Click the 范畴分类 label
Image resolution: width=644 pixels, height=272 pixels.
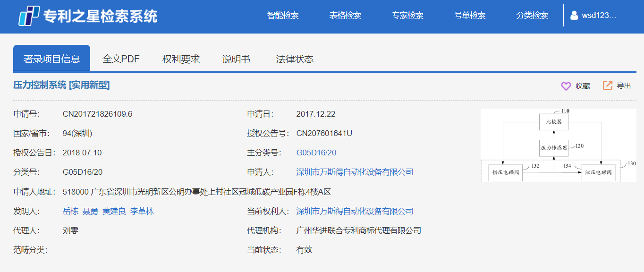click(x=30, y=250)
